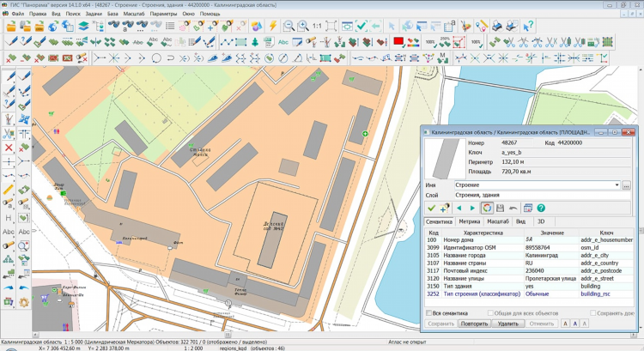
Task: Check the 'Сохранять' checkbox at dialog bottom right
Action: coord(593,313)
